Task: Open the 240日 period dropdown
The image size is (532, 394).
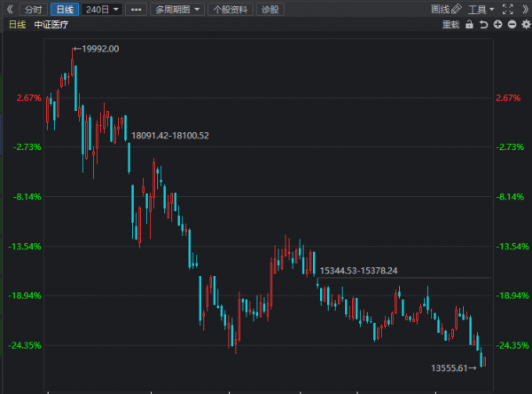Action: tap(103, 9)
